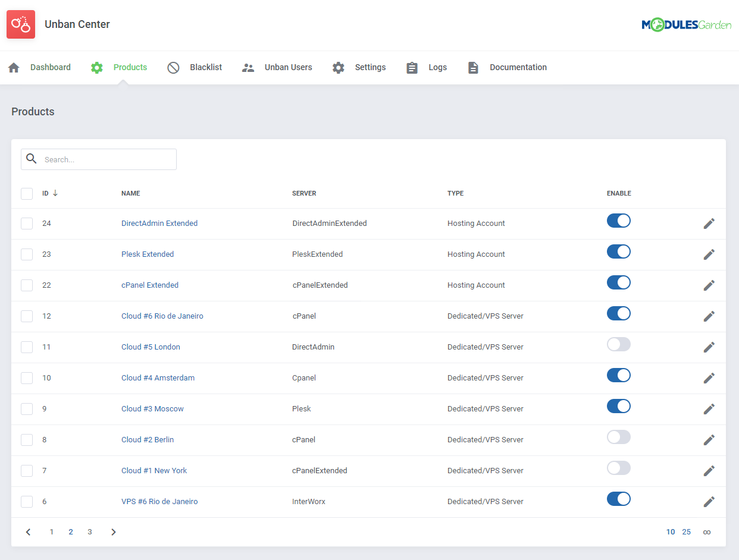739x560 pixels.
Task: Check the select-all checkbox in table header
Action: (27, 193)
